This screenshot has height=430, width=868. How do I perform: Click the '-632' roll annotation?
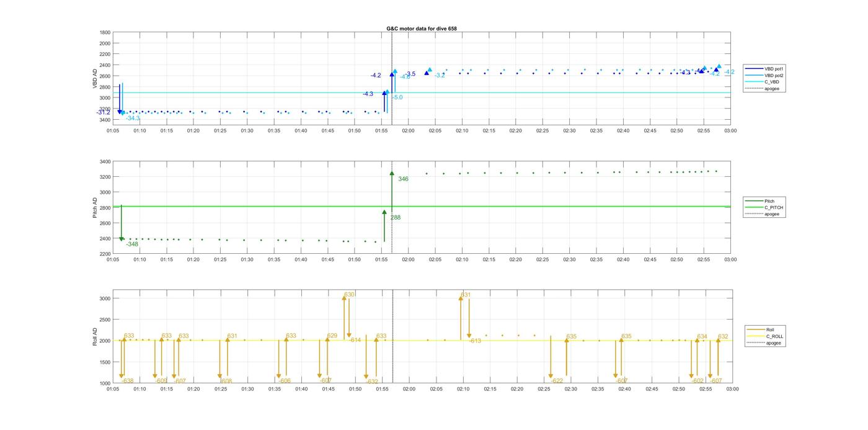(x=373, y=382)
